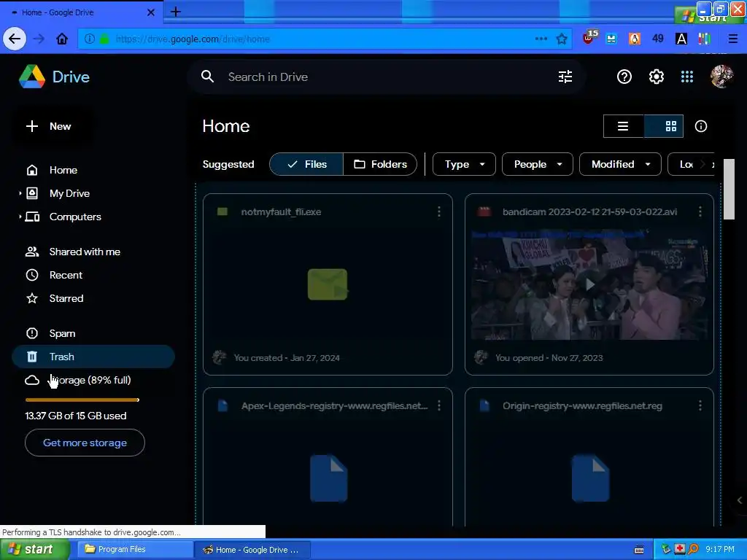This screenshot has width=747, height=560.
Task: Click the magnifier icon in the search bar
Action: [x=207, y=77]
